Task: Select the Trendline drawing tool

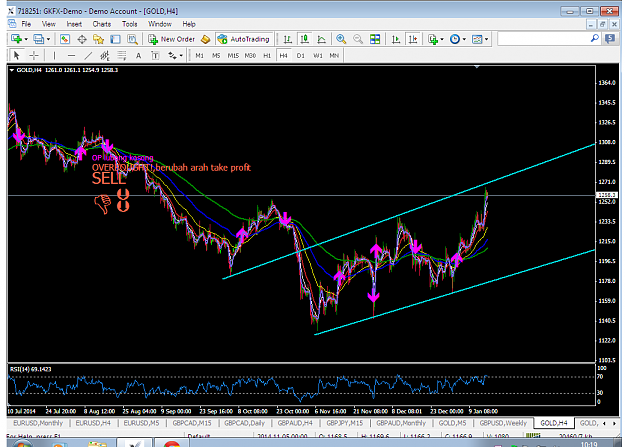Action: (88, 55)
